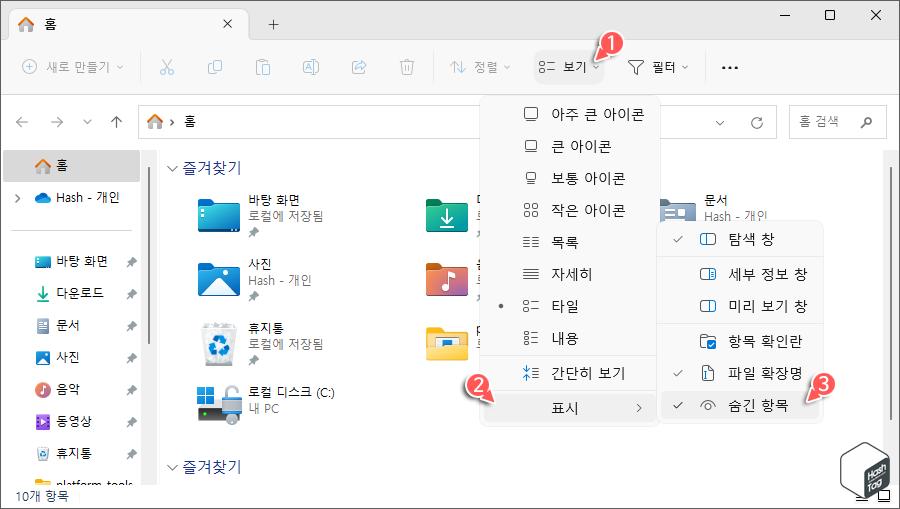The height and width of the screenshot is (509, 900).
Task: Open the 보기 view dropdown
Action: (569, 67)
